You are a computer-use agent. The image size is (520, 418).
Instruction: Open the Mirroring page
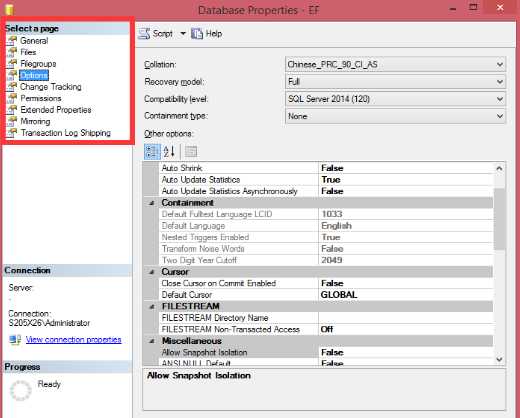coord(35,121)
